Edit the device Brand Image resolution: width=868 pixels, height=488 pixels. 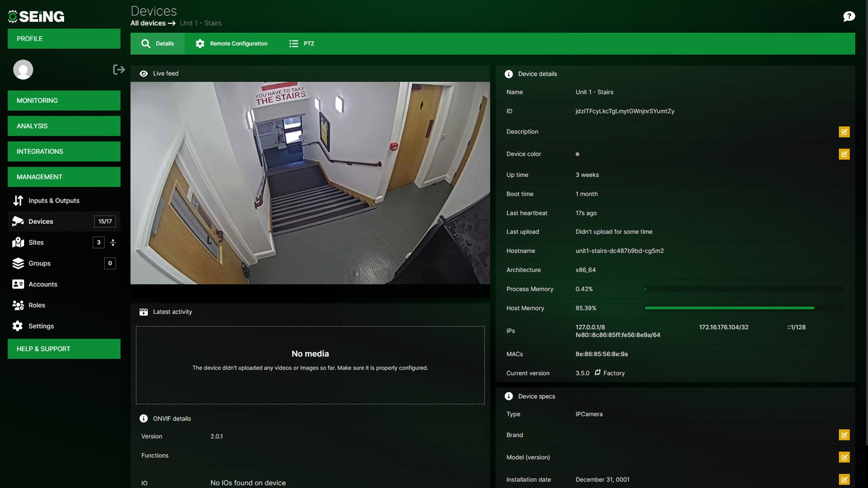(x=844, y=435)
